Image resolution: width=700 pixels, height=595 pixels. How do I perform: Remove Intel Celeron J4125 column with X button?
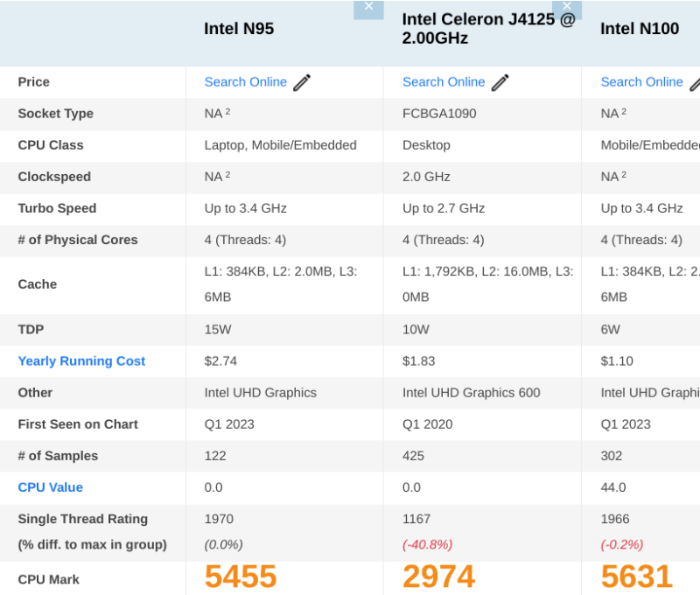coord(566,10)
